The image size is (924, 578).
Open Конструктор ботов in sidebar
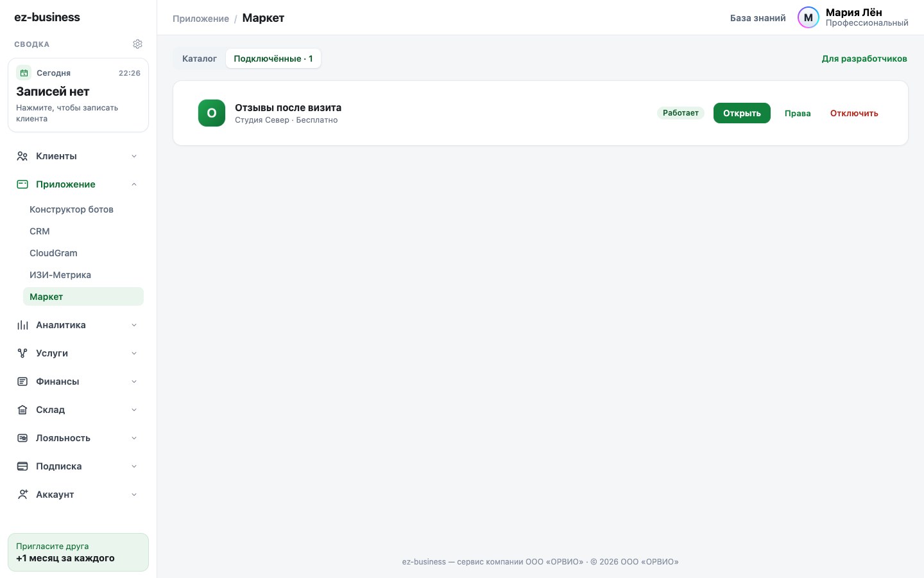83,209
